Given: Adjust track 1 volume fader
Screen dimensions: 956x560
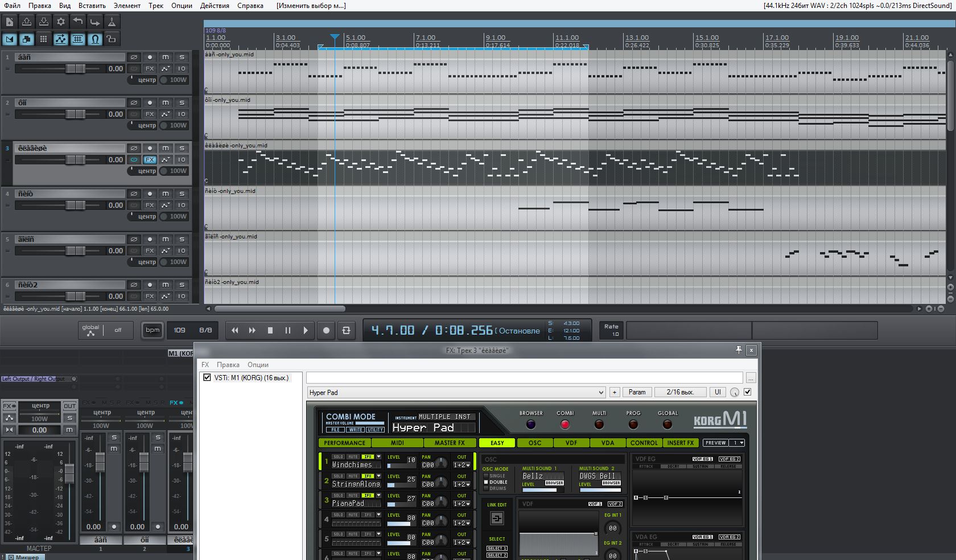Looking at the screenshot, I should pyautogui.click(x=75, y=68).
